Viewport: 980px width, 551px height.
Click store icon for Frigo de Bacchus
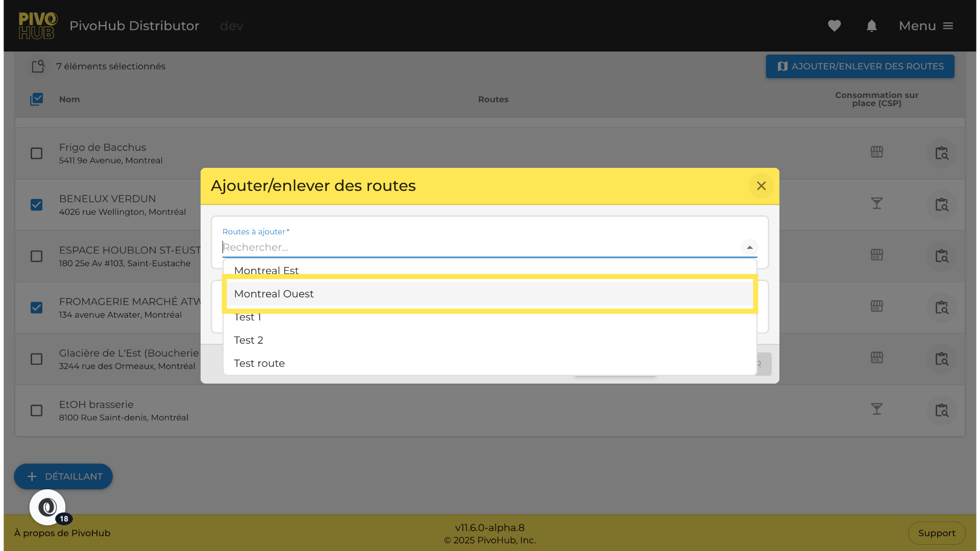tap(876, 152)
